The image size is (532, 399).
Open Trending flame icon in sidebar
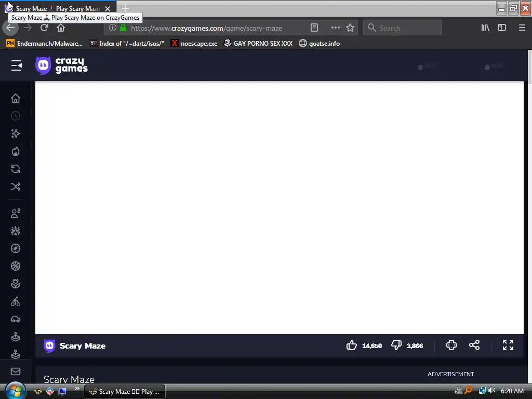point(16,151)
